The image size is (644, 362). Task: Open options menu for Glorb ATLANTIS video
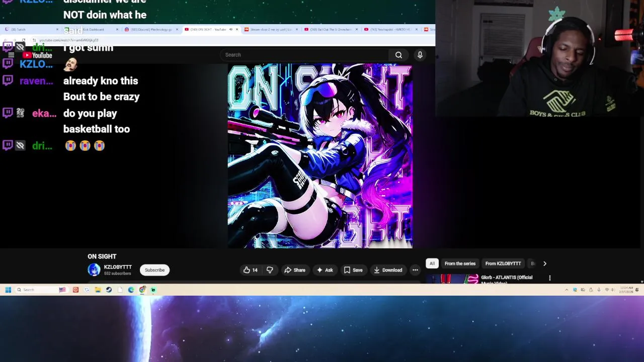[549, 278]
